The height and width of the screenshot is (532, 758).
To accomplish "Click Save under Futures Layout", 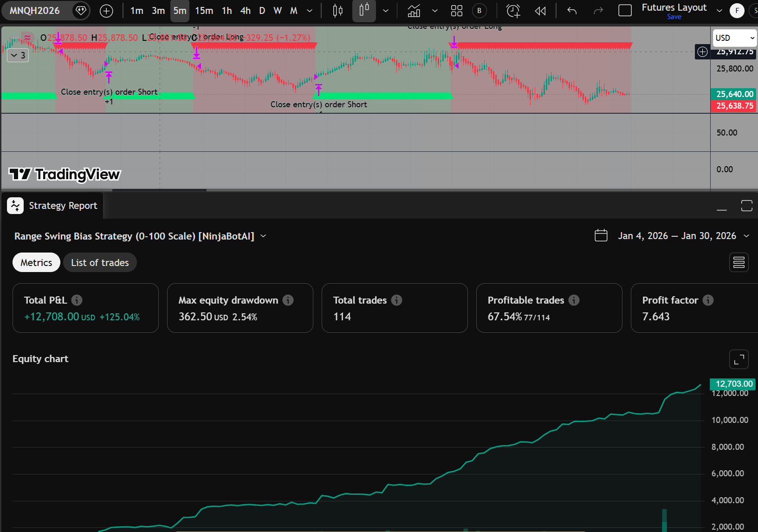I will click(674, 17).
